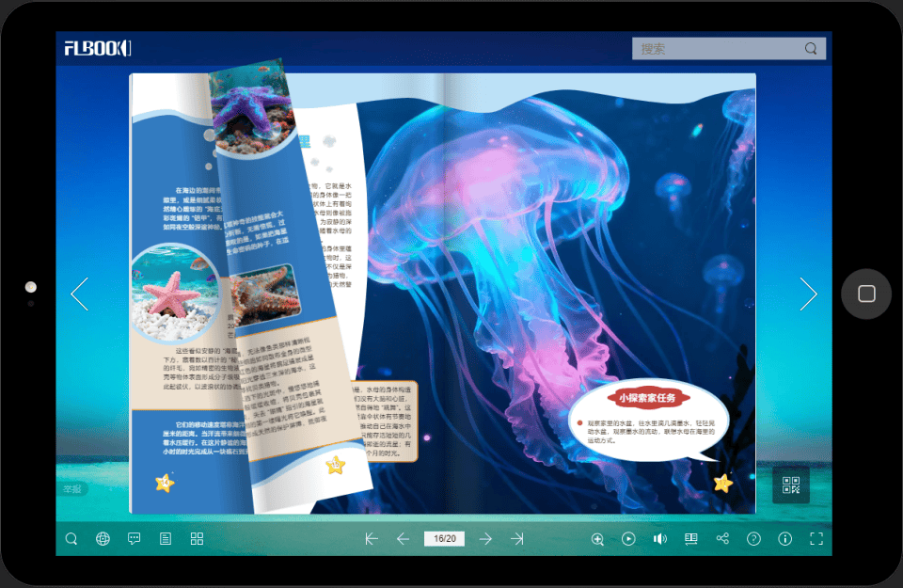903x588 pixels.
Task: Open the table of contents icon
Action: (x=166, y=539)
